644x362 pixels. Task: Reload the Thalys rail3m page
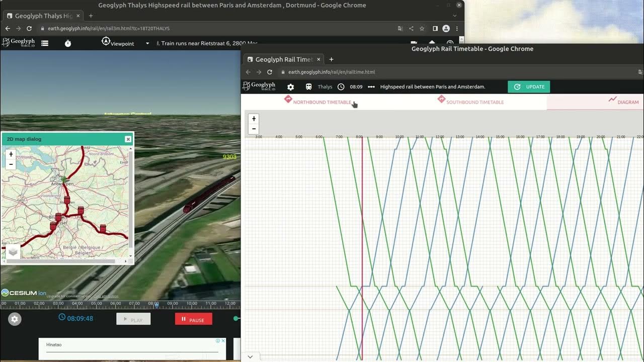coord(29,29)
